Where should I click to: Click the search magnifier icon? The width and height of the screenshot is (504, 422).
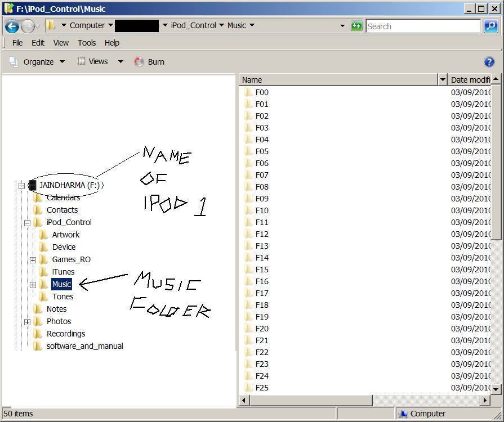(490, 26)
